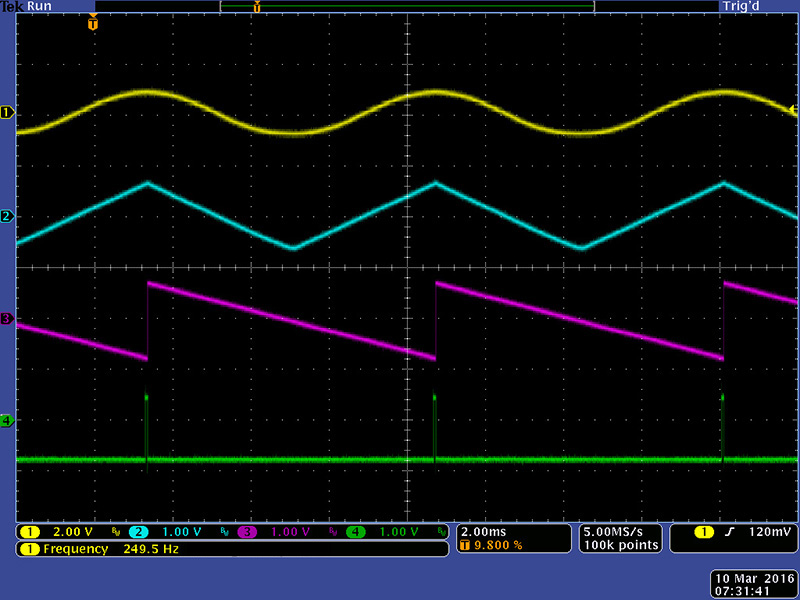The width and height of the screenshot is (800, 600).
Task: Click the channel 2 cyan ground marker
Action: pos(8,216)
